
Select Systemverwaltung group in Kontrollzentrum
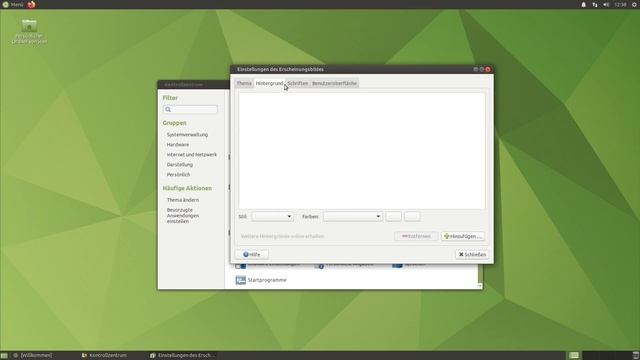tap(187, 135)
